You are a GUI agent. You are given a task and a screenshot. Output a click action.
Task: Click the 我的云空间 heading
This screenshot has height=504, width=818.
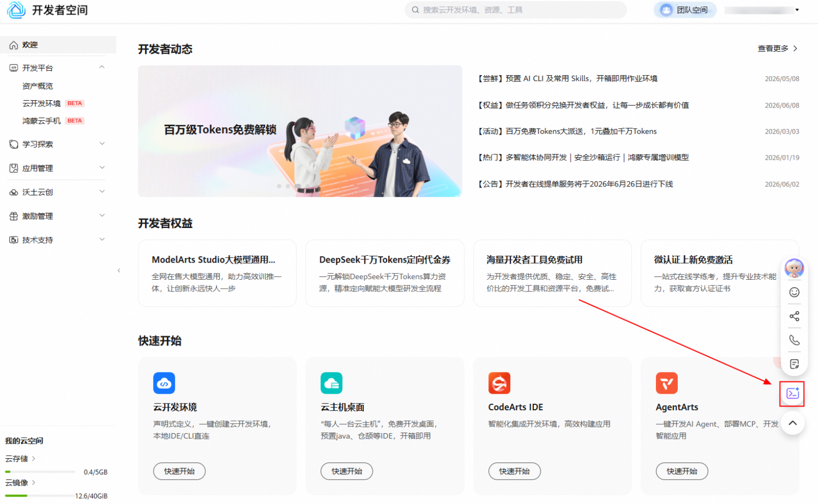tap(24, 441)
